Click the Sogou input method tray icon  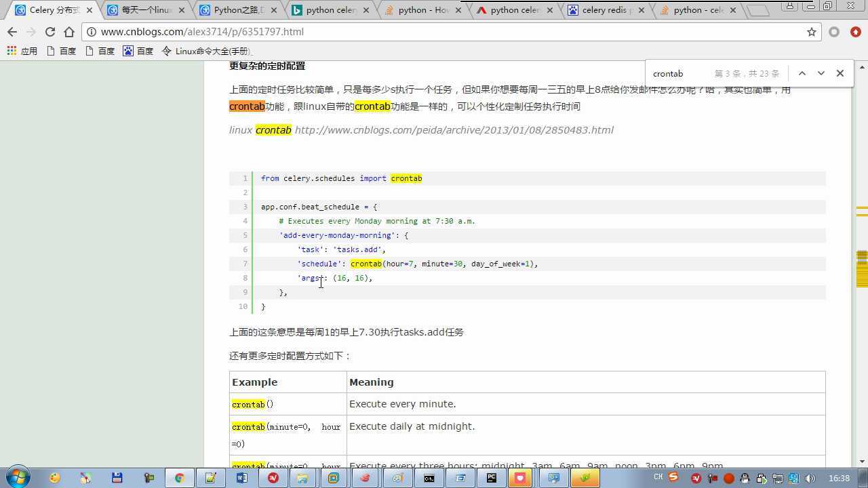tap(673, 478)
